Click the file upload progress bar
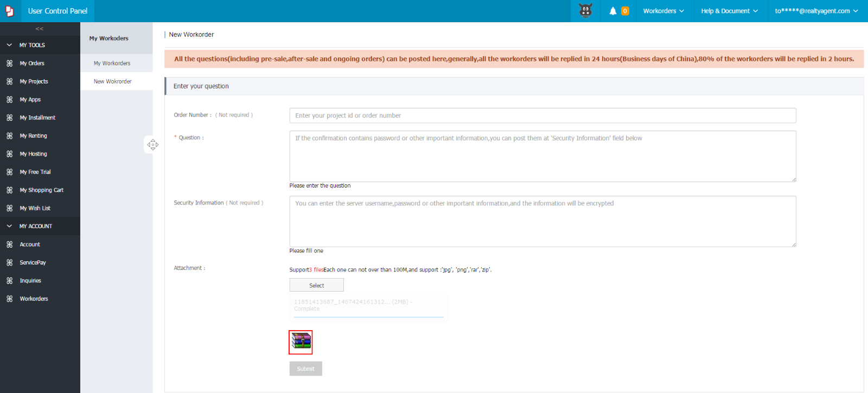Viewport: 868px width, 393px height. (368, 317)
